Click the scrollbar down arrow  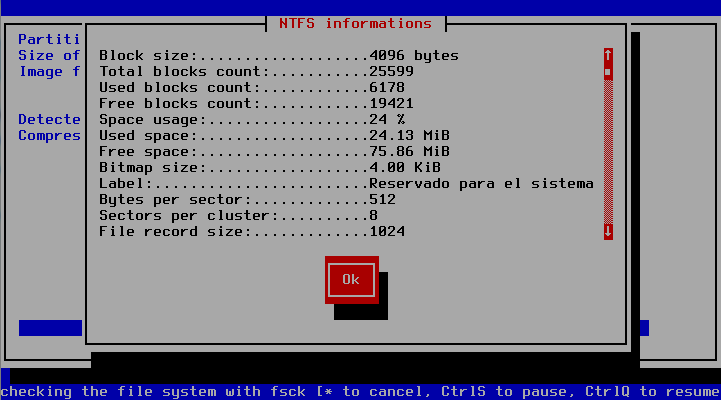(607, 231)
